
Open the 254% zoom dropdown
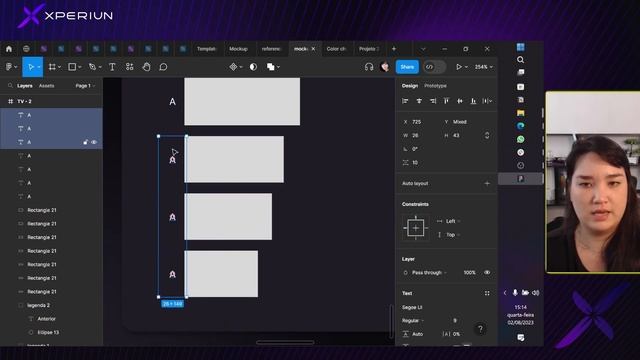pyautogui.click(x=484, y=67)
